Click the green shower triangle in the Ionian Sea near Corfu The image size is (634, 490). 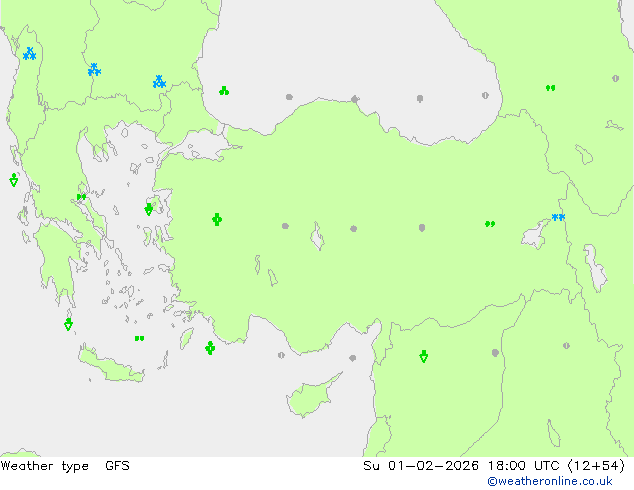pyautogui.click(x=14, y=180)
